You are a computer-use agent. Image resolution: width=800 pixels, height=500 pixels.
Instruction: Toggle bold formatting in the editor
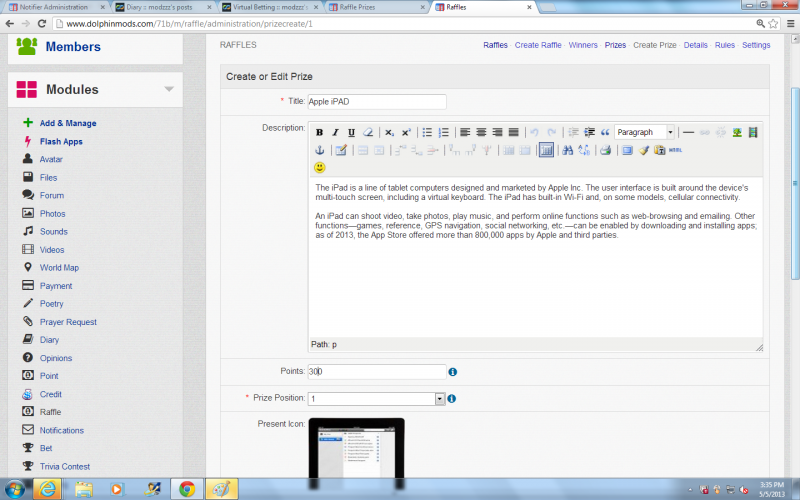319,132
